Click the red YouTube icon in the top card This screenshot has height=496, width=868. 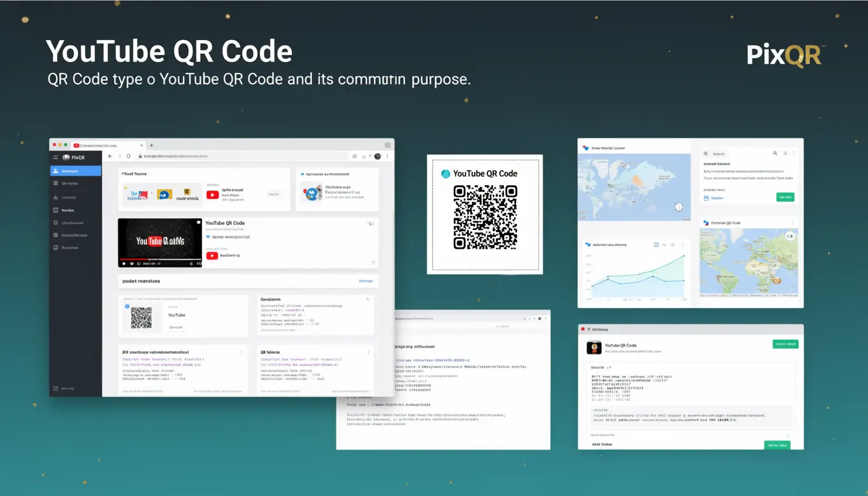[x=212, y=194]
